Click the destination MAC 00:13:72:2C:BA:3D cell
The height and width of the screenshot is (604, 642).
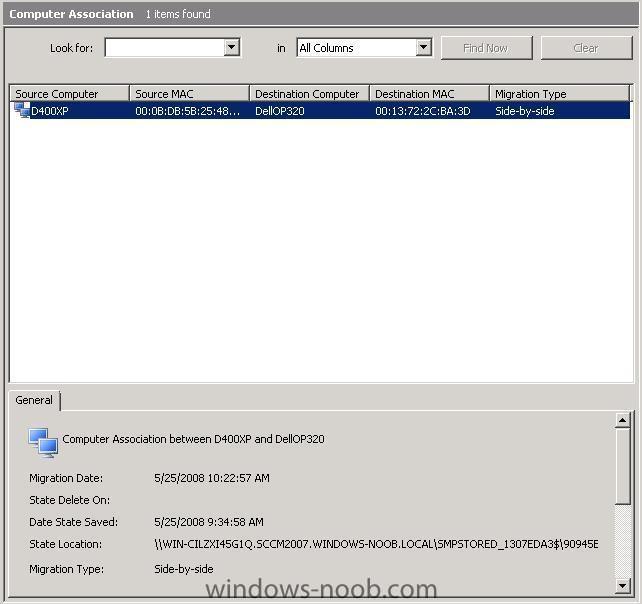coord(423,111)
